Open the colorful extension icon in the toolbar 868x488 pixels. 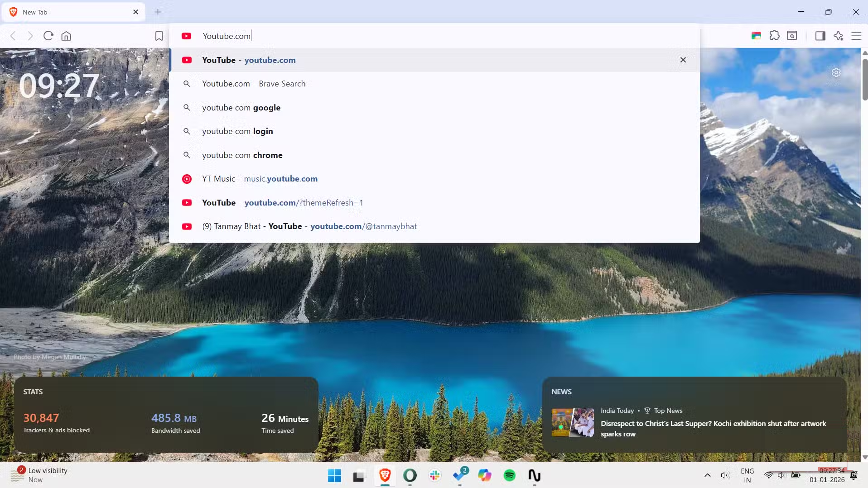pos(756,36)
